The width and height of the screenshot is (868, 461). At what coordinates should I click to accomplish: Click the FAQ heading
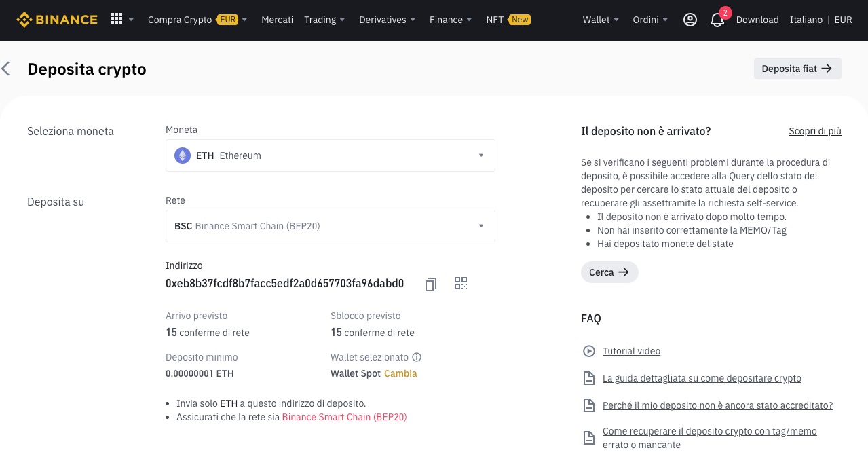(x=591, y=318)
